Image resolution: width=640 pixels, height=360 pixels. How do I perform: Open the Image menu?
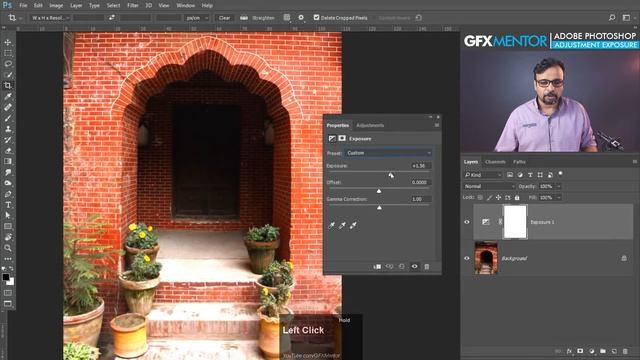(x=56, y=5)
